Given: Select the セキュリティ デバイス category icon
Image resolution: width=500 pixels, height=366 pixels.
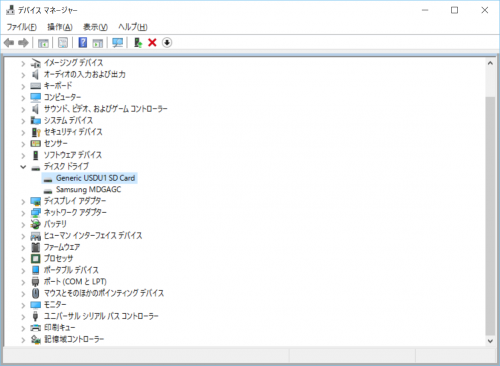Looking at the screenshot, I should point(36,132).
